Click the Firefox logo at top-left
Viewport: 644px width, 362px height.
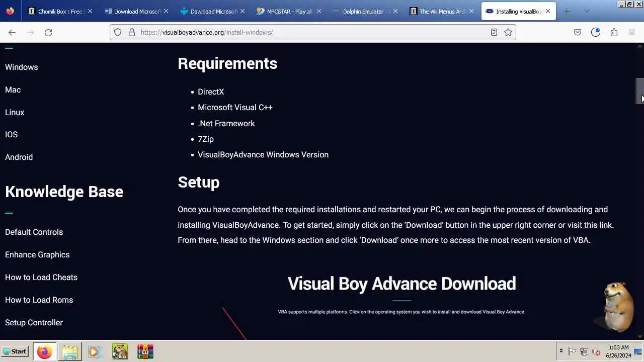point(10,11)
